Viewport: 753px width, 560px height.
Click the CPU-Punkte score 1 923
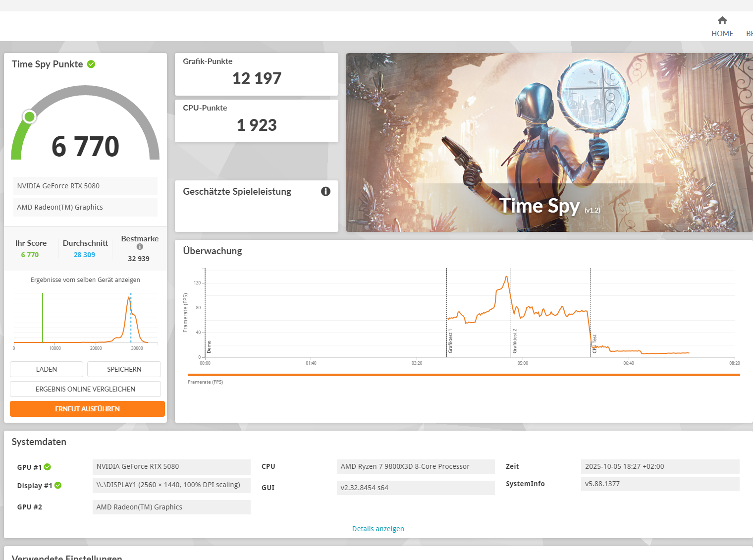(257, 125)
